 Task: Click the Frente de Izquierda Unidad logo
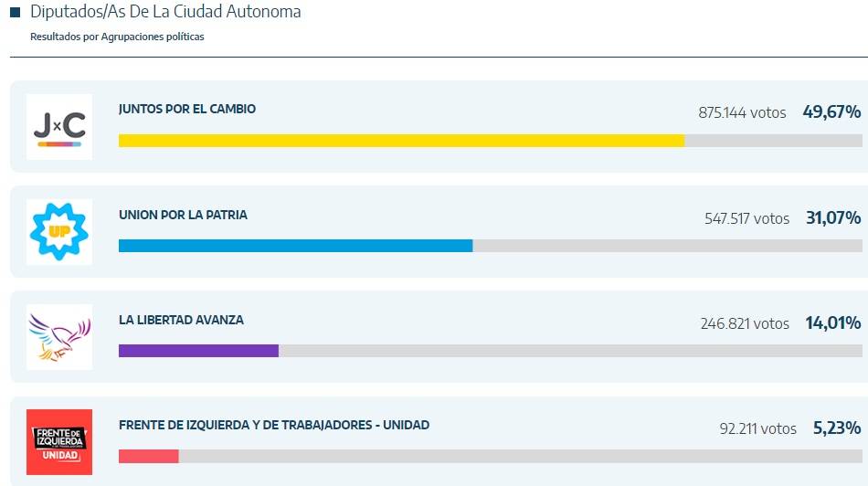[x=59, y=441]
